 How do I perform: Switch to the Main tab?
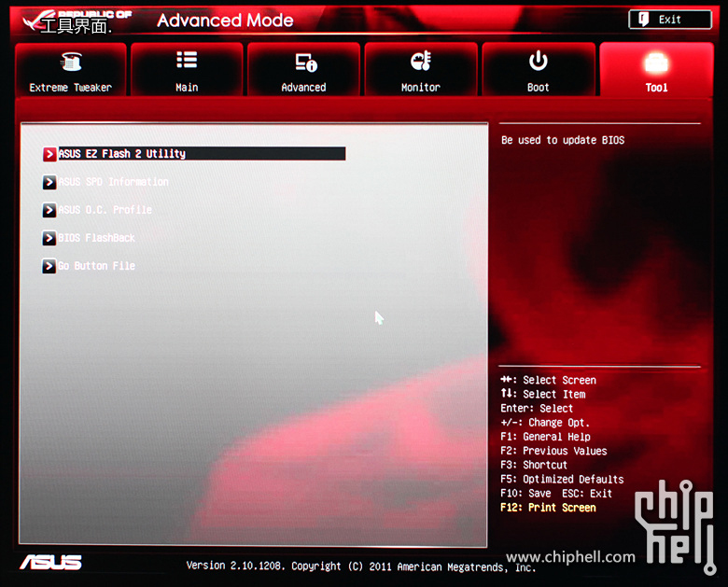(187, 70)
